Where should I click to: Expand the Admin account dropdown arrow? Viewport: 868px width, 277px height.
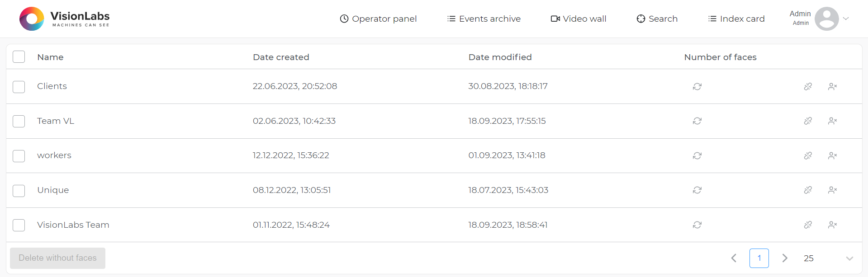[x=846, y=19]
